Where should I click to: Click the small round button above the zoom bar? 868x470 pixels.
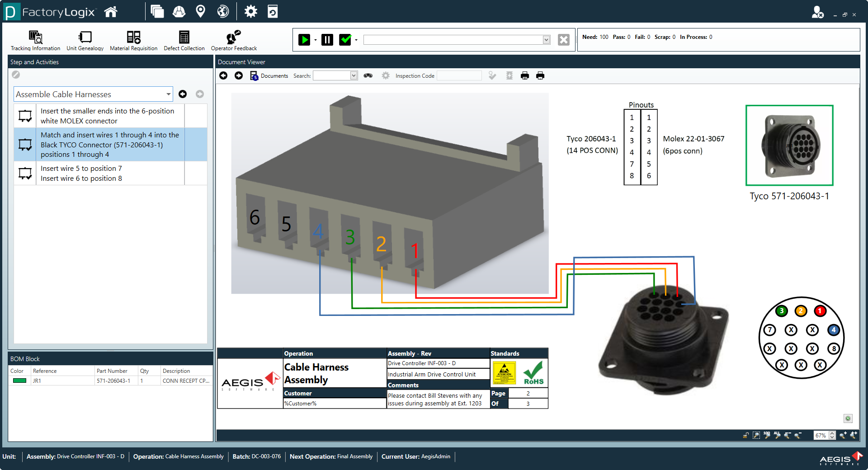tap(848, 418)
